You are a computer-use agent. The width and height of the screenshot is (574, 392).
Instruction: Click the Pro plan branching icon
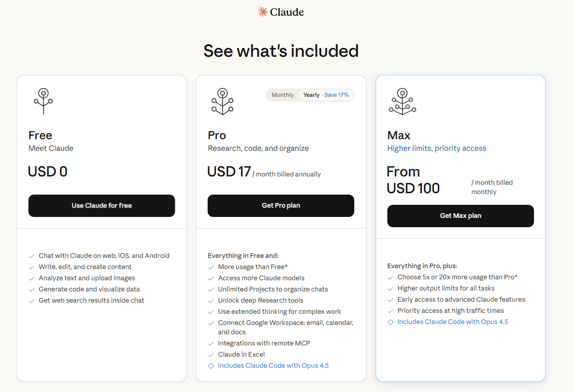(223, 101)
